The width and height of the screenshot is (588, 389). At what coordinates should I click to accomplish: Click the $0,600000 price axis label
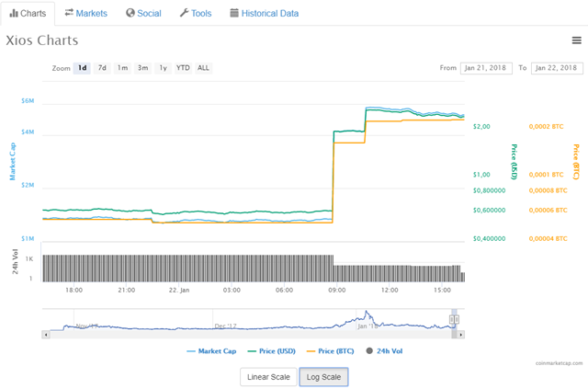pos(489,211)
